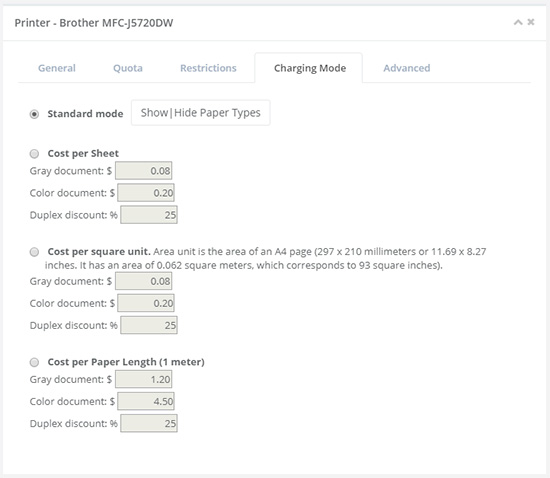Click Color document field under Cost per Sheet
The height and width of the screenshot is (478, 550).
(x=146, y=193)
